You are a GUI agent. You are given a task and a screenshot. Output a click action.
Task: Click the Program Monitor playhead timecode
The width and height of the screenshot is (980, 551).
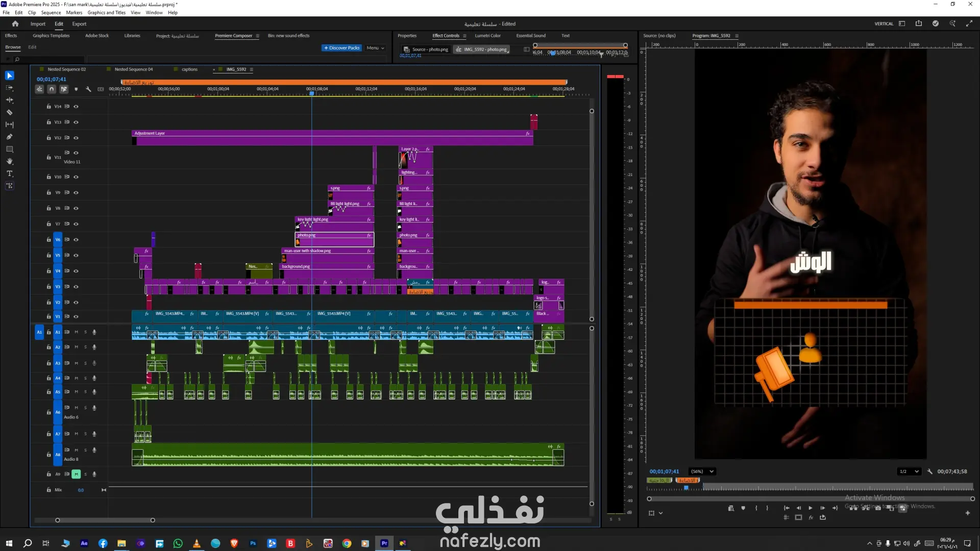pos(664,471)
